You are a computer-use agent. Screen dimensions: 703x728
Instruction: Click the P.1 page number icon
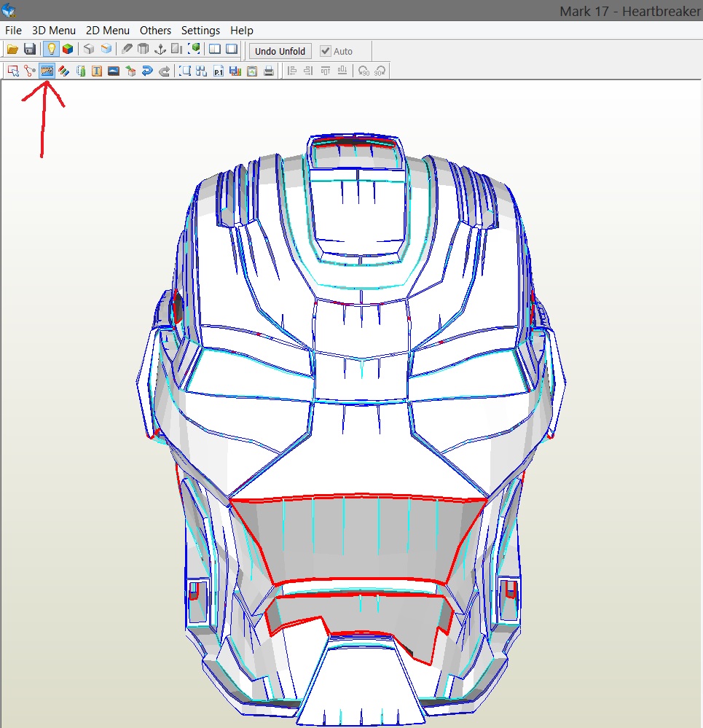[218, 71]
